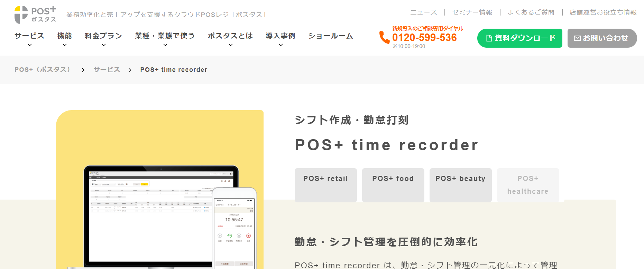Click the envelope icon in お問い合わせ
The height and width of the screenshot is (269, 644).
[x=577, y=38]
